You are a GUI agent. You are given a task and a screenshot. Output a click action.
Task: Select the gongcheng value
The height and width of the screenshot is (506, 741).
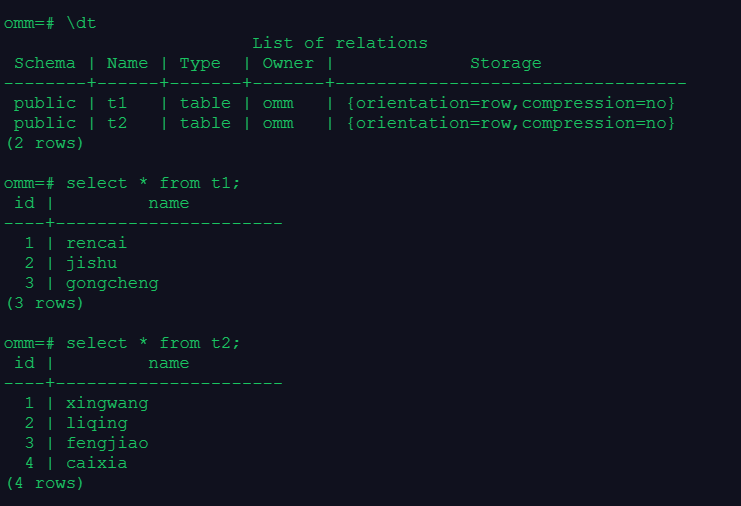pos(112,283)
